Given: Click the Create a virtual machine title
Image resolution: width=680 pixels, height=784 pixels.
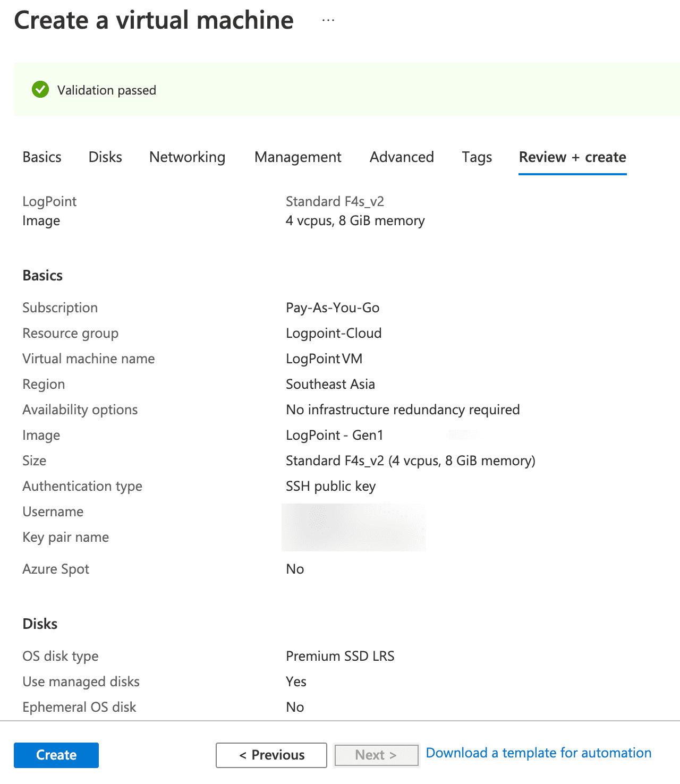Looking at the screenshot, I should (154, 20).
